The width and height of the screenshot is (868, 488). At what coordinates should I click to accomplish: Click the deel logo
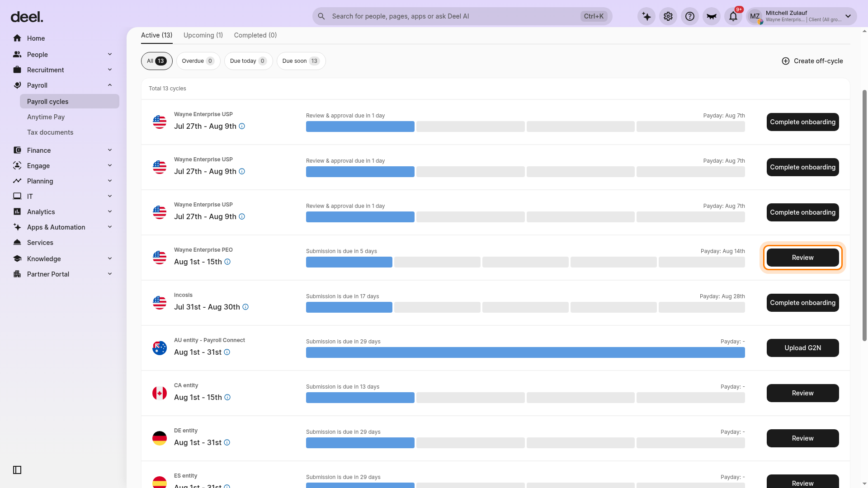27,17
